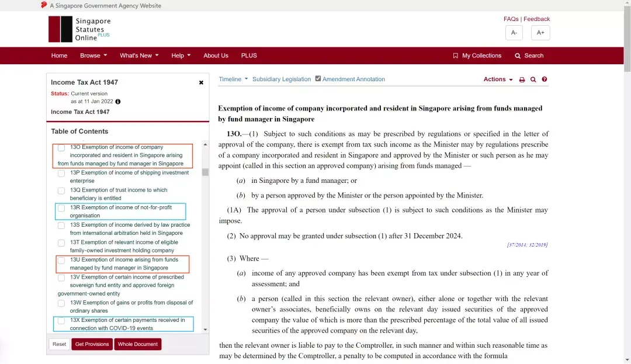
Task: Tick the 13R not-for-profit organisation checkbox
Action: tap(61, 208)
